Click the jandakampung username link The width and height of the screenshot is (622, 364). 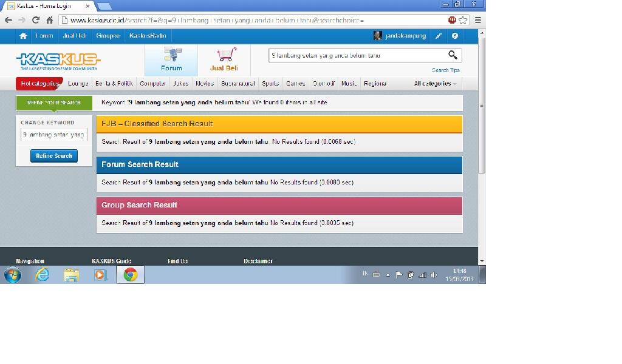point(405,36)
